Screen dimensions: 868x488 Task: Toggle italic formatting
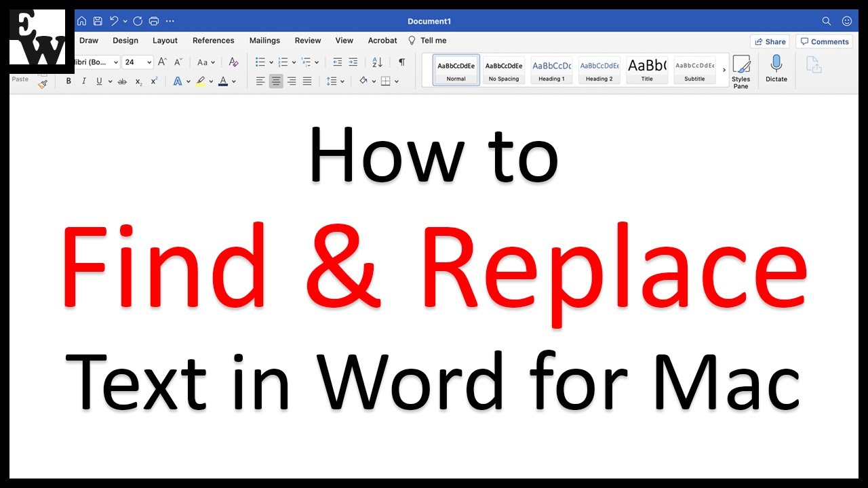click(84, 81)
